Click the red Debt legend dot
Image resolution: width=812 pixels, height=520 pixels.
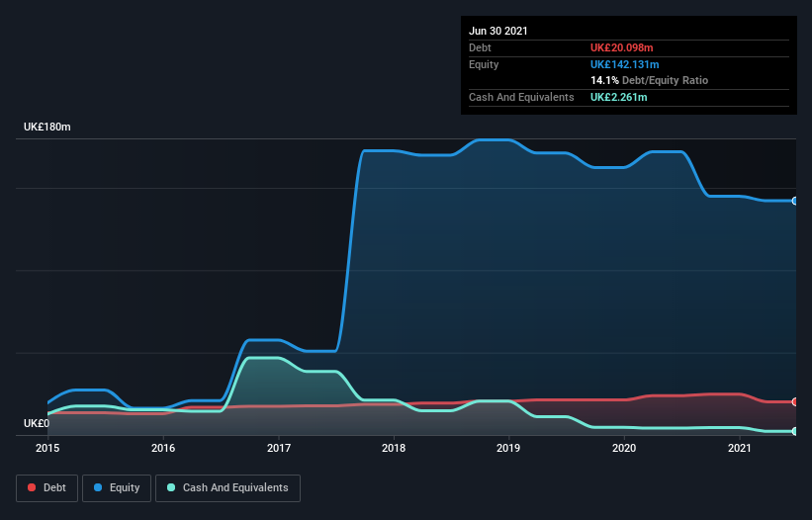tap(32, 487)
